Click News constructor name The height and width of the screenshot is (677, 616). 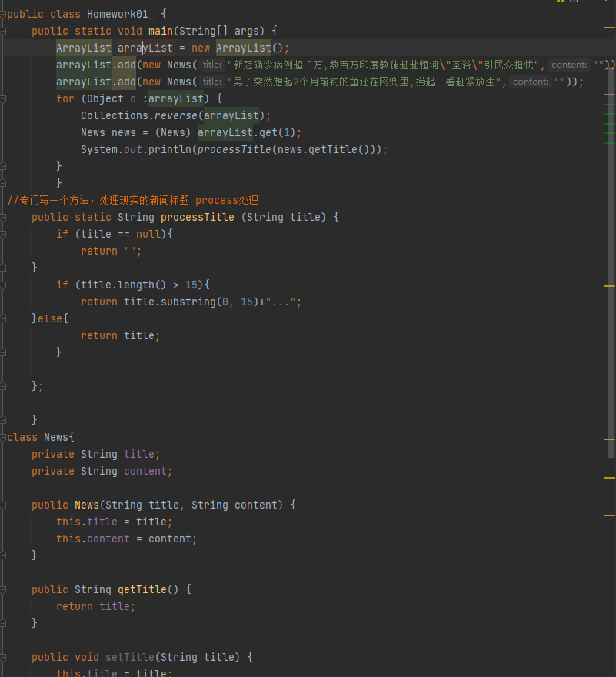pyautogui.click(x=87, y=505)
